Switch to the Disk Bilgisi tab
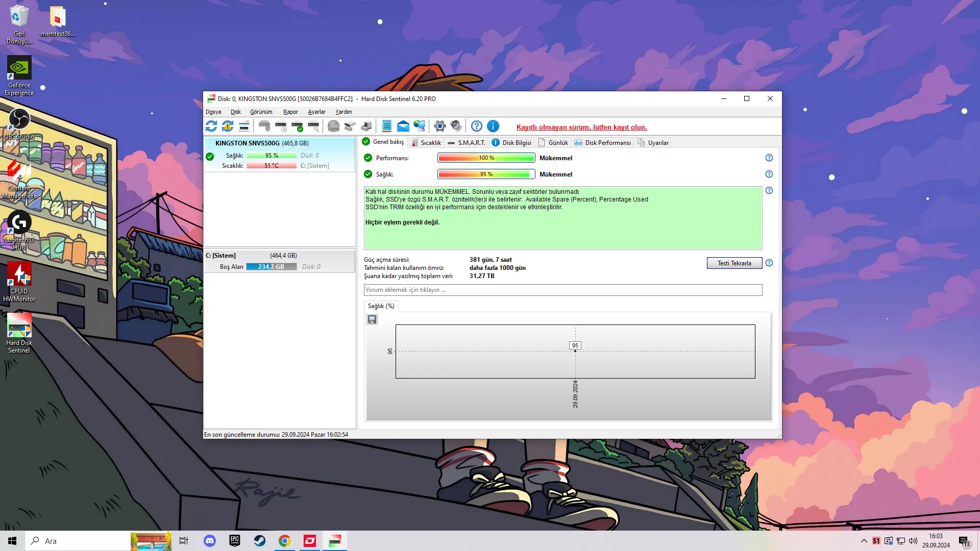 (511, 143)
